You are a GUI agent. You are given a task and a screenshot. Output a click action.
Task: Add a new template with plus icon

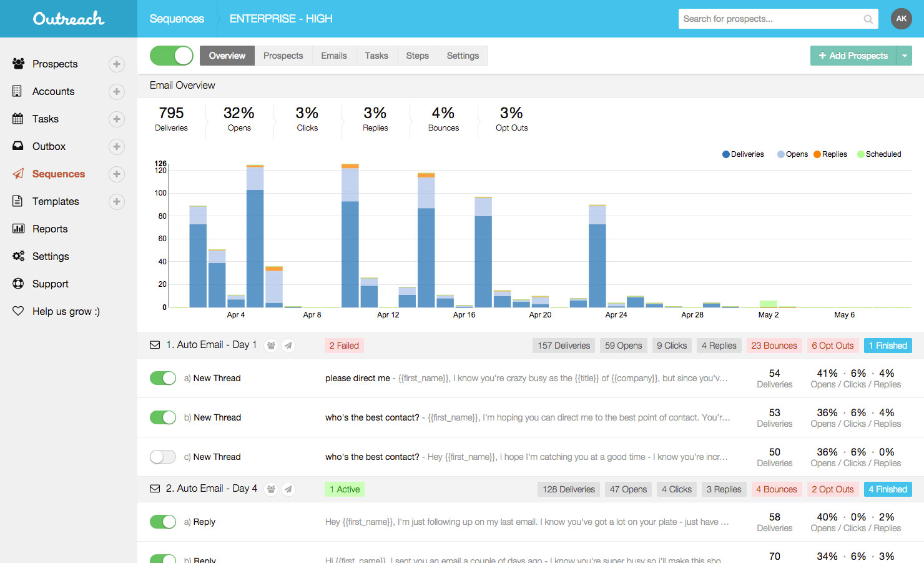(x=117, y=202)
